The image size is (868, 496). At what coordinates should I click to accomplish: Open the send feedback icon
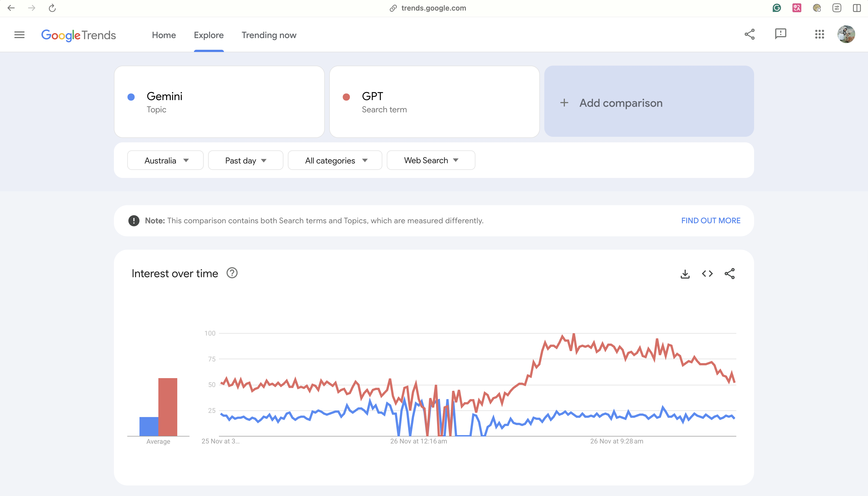[780, 34]
